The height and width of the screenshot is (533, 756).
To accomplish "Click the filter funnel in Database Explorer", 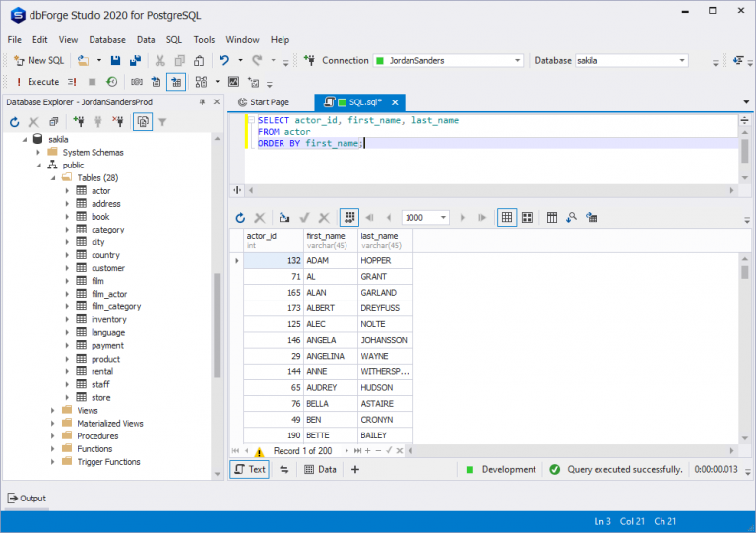I will pos(162,122).
